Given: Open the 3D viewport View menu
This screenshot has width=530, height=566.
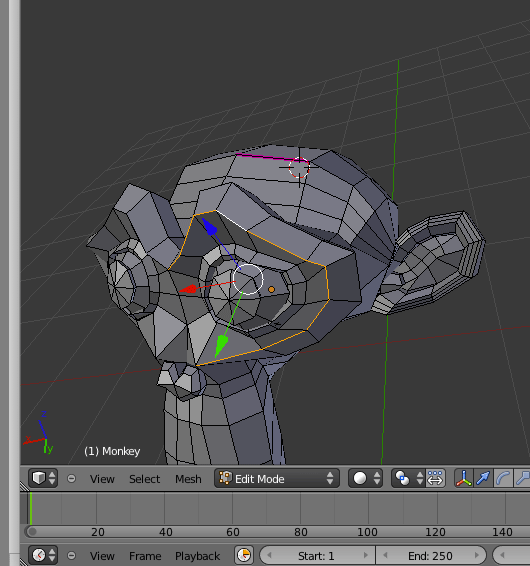Looking at the screenshot, I should click(102, 479).
